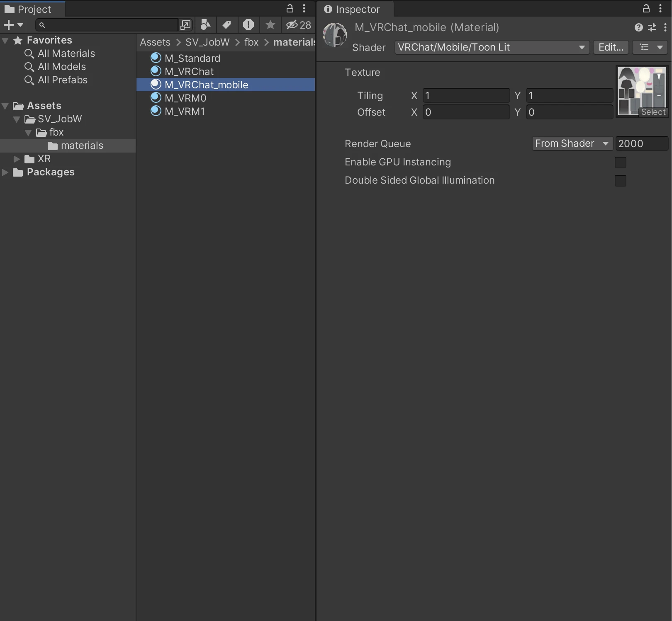The width and height of the screenshot is (672, 621).
Task: Collapse the Assets folder
Action: pyautogui.click(x=5, y=106)
